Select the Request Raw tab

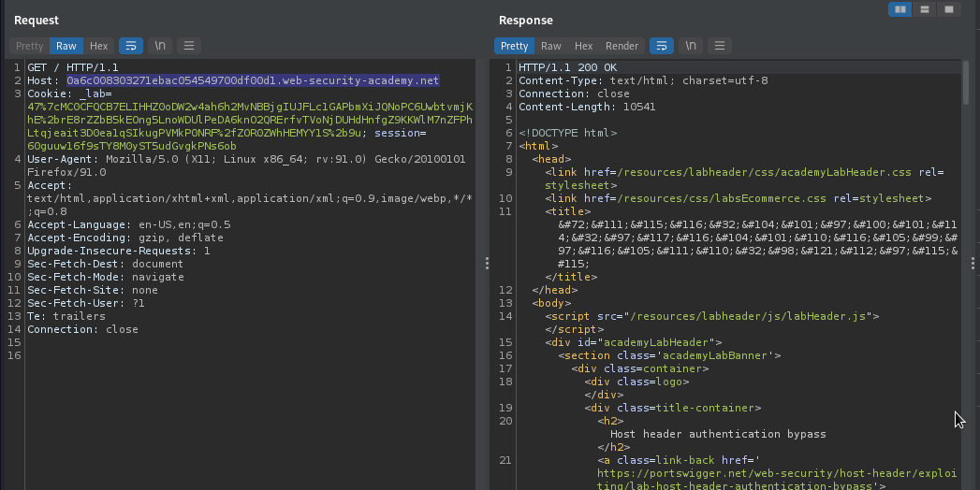coord(66,46)
